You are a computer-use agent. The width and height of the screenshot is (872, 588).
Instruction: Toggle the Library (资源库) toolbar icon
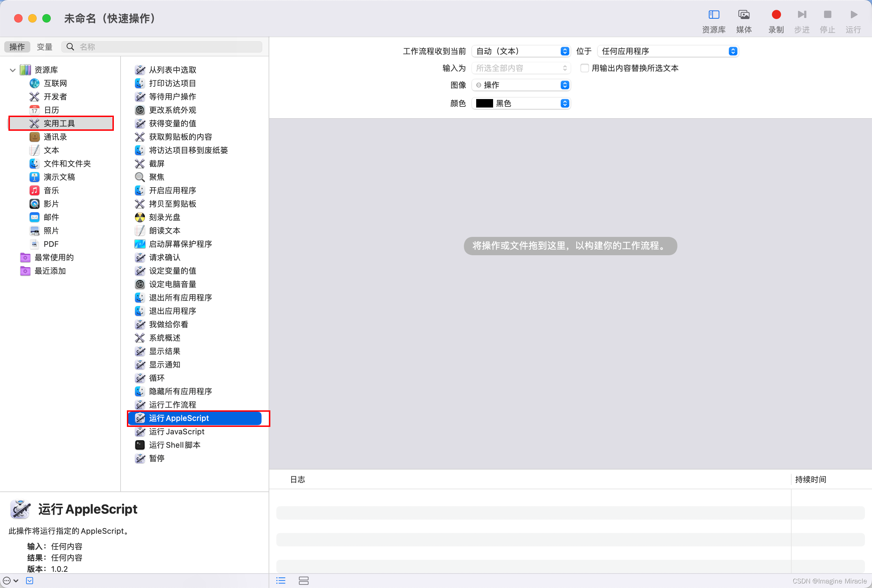[x=713, y=15]
